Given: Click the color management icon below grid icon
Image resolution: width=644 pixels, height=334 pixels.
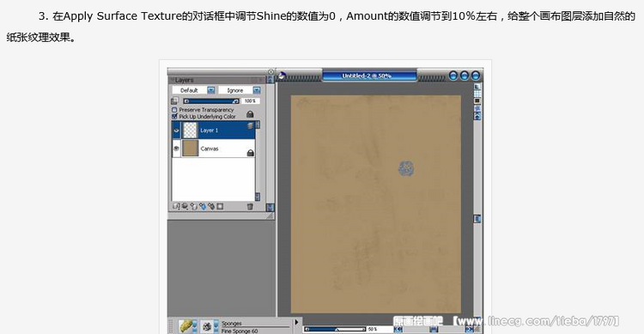Looking at the screenshot, I should point(477,101).
